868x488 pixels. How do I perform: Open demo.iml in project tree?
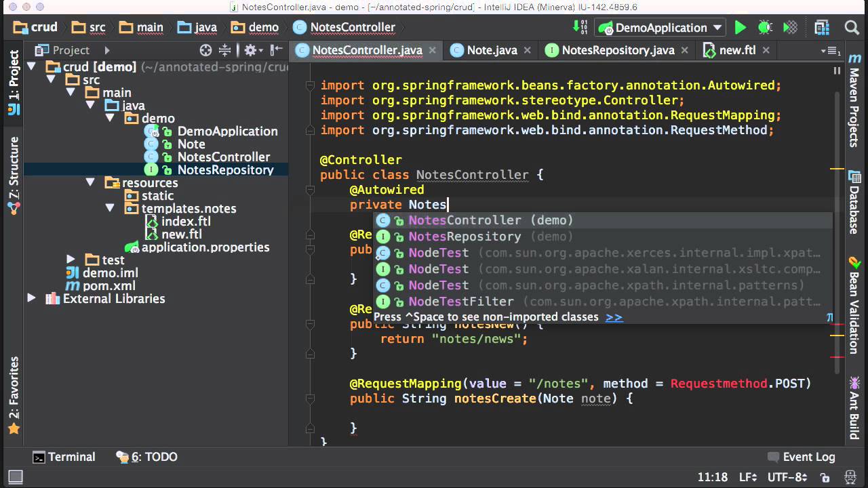[x=111, y=273]
